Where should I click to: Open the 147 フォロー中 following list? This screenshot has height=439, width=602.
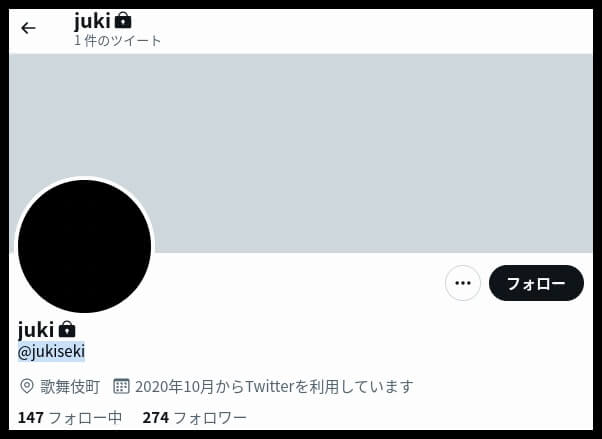click(x=70, y=417)
